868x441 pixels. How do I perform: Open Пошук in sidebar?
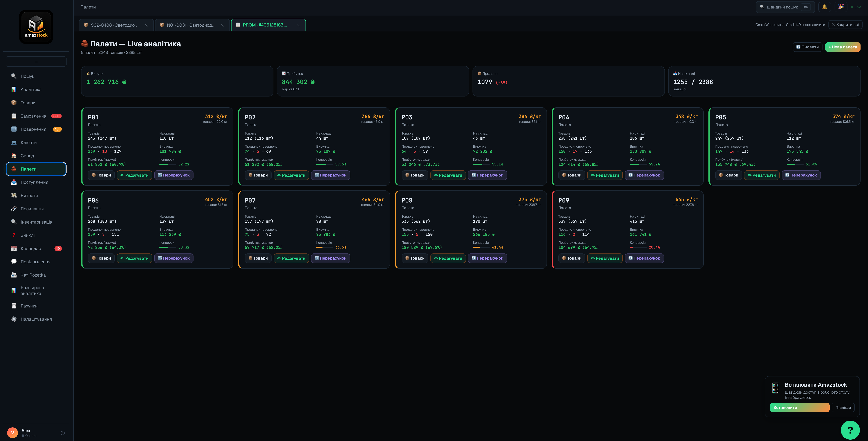36,76
